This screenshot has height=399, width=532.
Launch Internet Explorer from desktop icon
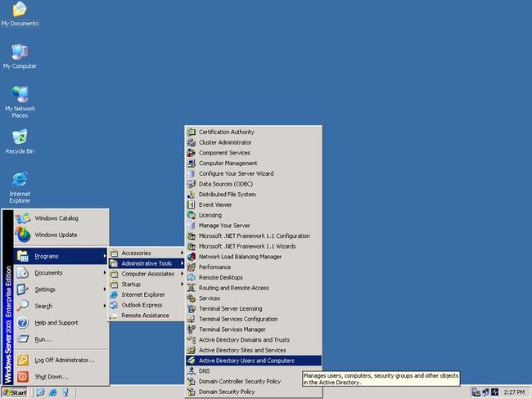(20, 187)
